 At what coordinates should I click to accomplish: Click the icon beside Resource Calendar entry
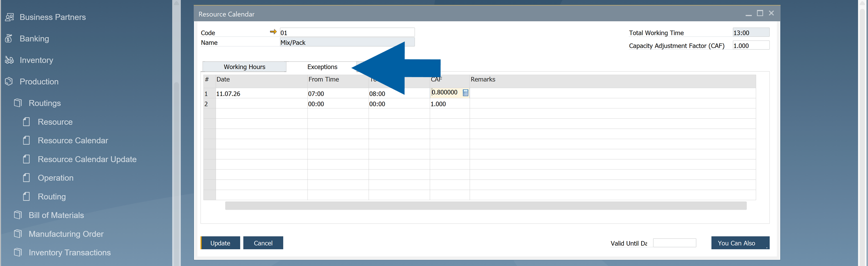[26, 140]
